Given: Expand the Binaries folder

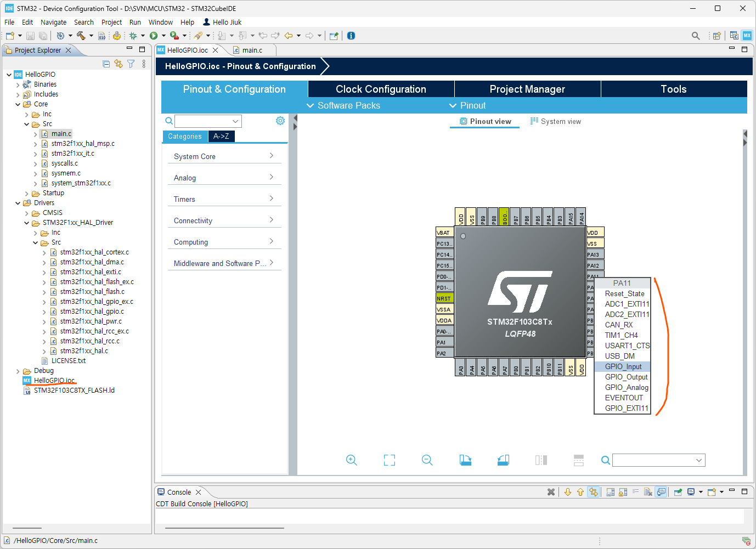Looking at the screenshot, I should pos(18,84).
